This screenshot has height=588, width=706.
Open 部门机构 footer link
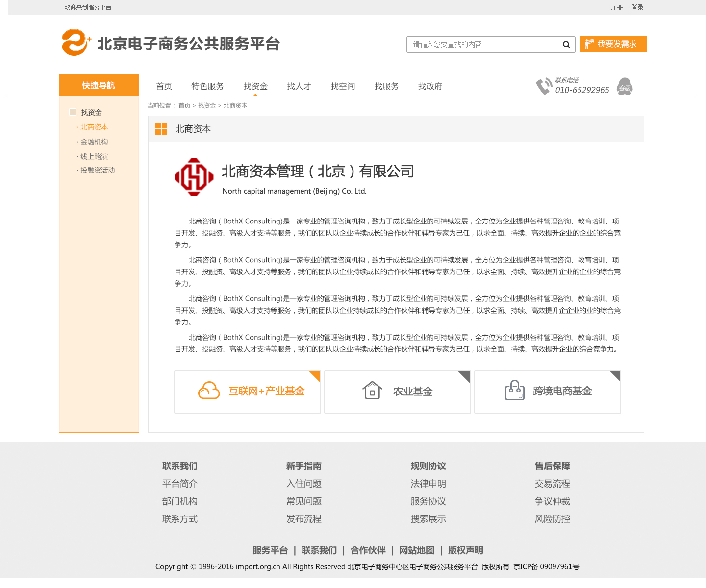click(180, 501)
